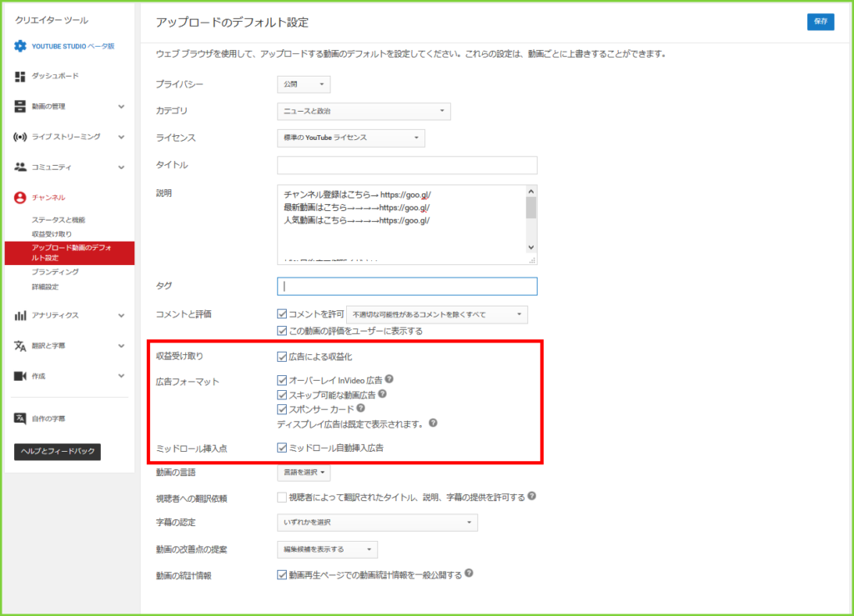
Task: Click the blue 保存 button
Action: pyautogui.click(x=821, y=21)
